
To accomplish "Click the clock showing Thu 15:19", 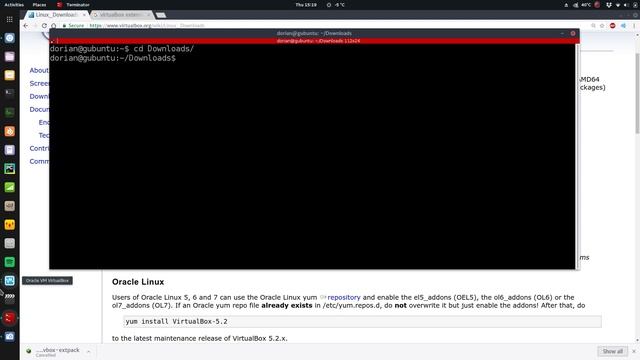I will coord(306,5).
